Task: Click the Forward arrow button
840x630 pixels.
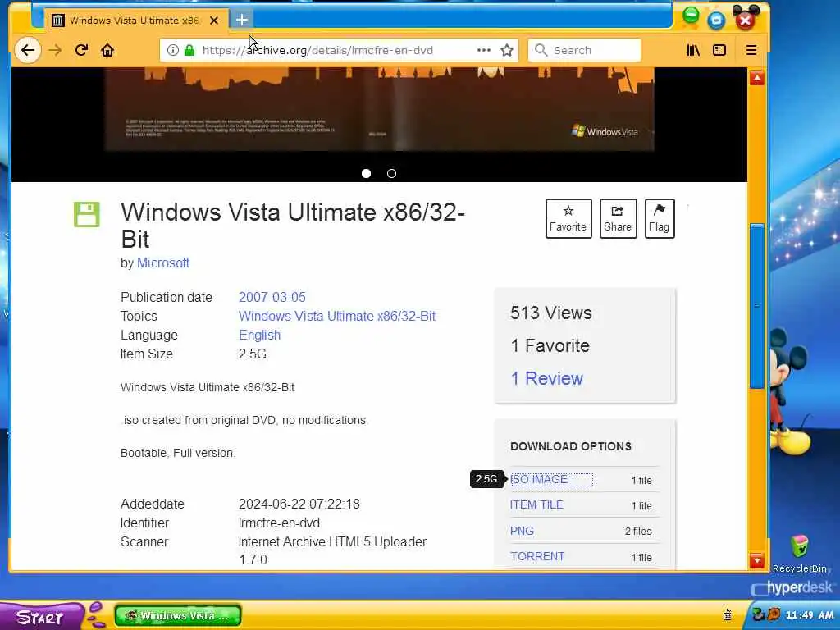Action: pyautogui.click(x=55, y=50)
